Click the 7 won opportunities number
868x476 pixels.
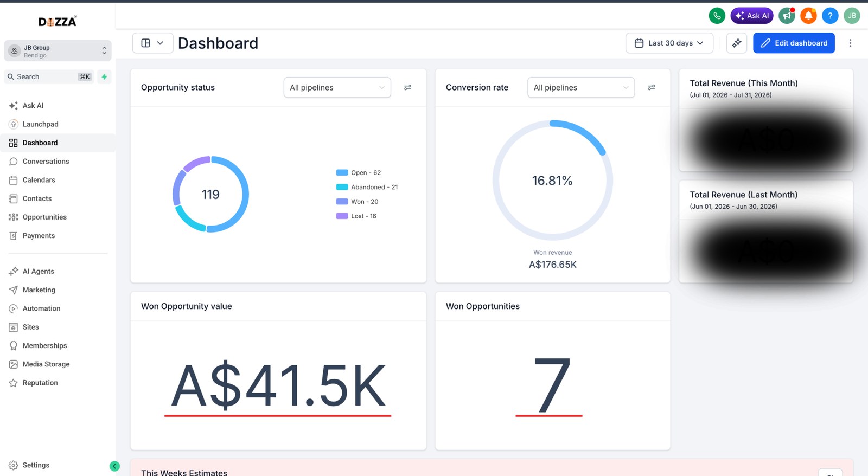click(552, 385)
